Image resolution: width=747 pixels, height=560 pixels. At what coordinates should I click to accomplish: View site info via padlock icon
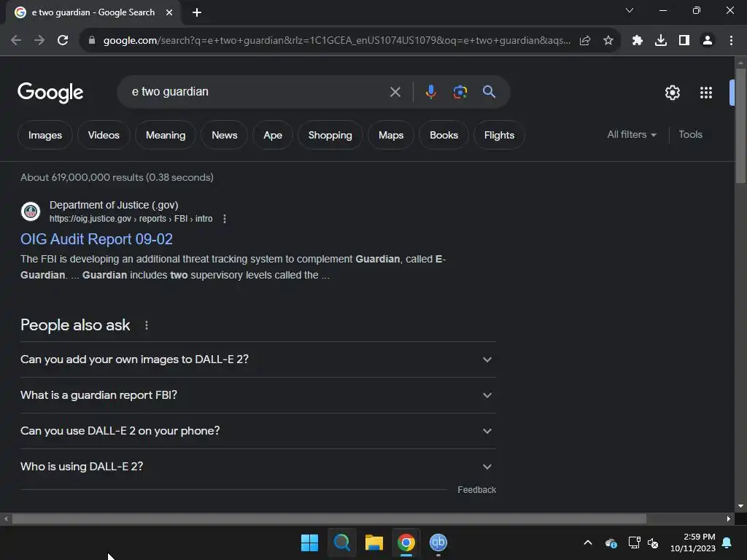click(x=92, y=41)
